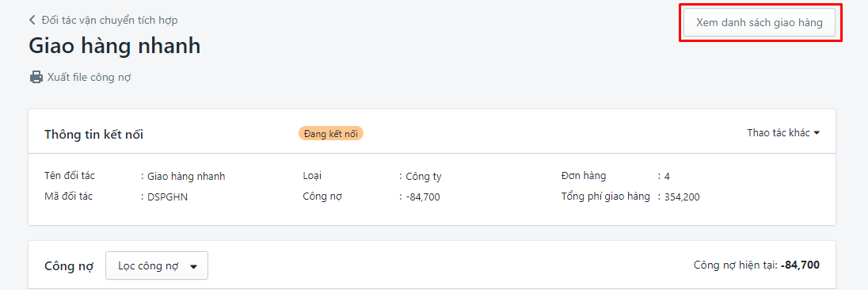868x290 pixels.
Task: Expand the Thao tác khác menu
Action: point(782,133)
